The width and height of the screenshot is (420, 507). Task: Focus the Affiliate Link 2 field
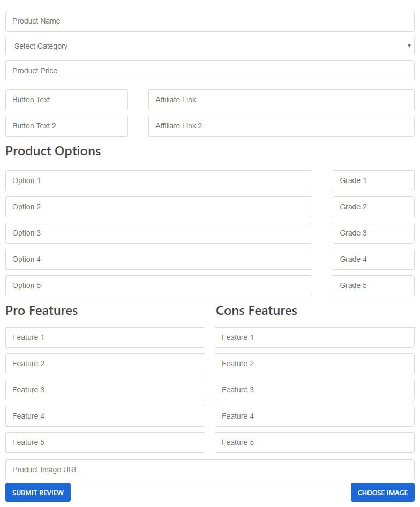pos(281,126)
